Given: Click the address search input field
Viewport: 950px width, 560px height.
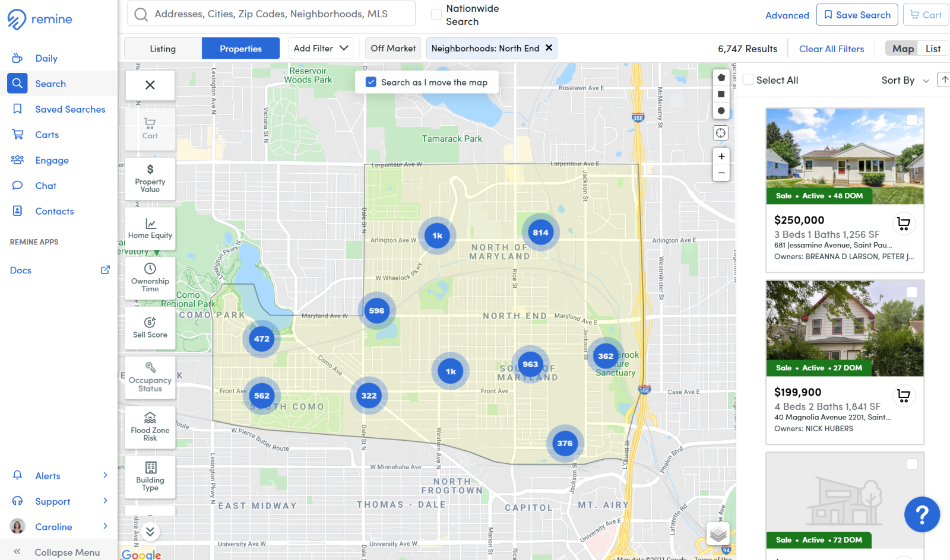Looking at the screenshot, I should point(271,14).
